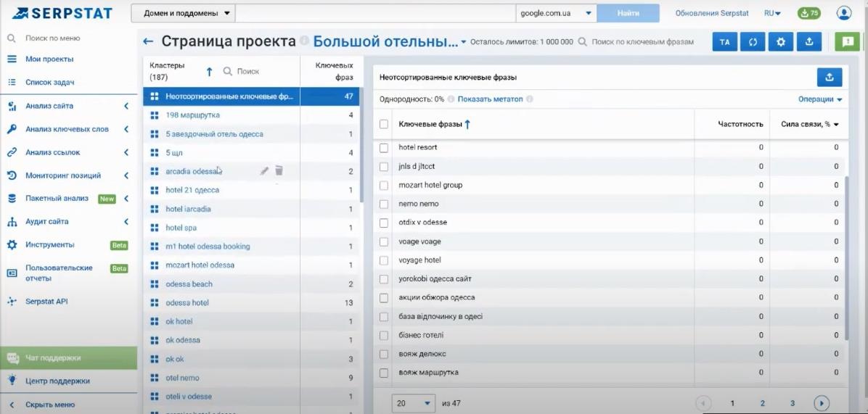This screenshot has height=414, width=868.
Task: Click the keyword table vertical scrollbar
Action: click(846, 260)
